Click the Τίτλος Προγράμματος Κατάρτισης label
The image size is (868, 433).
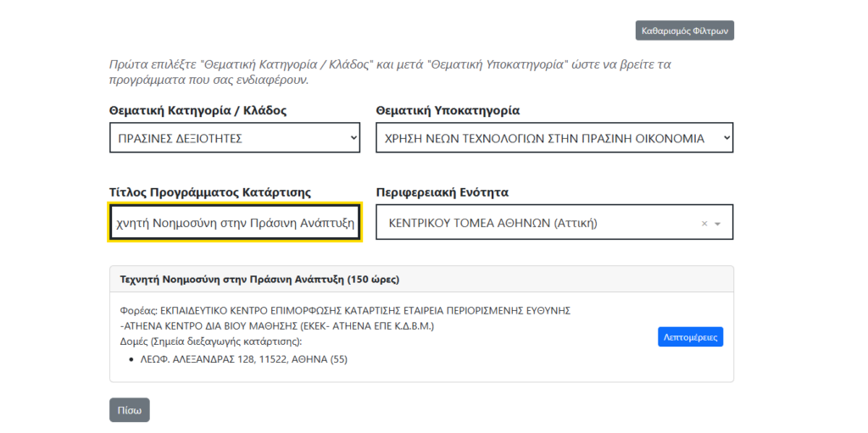tap(221, 192)
